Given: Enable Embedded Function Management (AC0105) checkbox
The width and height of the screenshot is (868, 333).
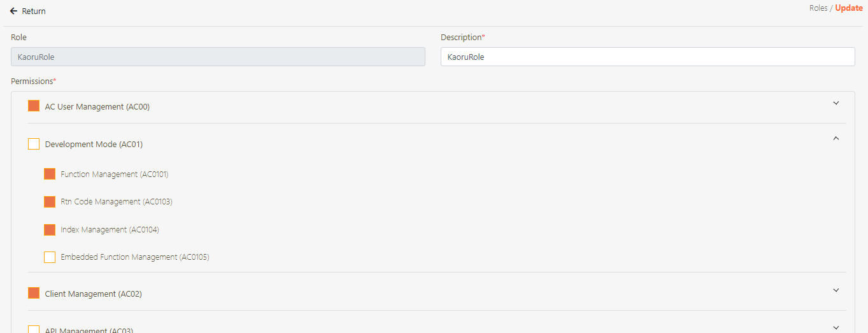Looking at the screenshot, I should click(50, 257).
